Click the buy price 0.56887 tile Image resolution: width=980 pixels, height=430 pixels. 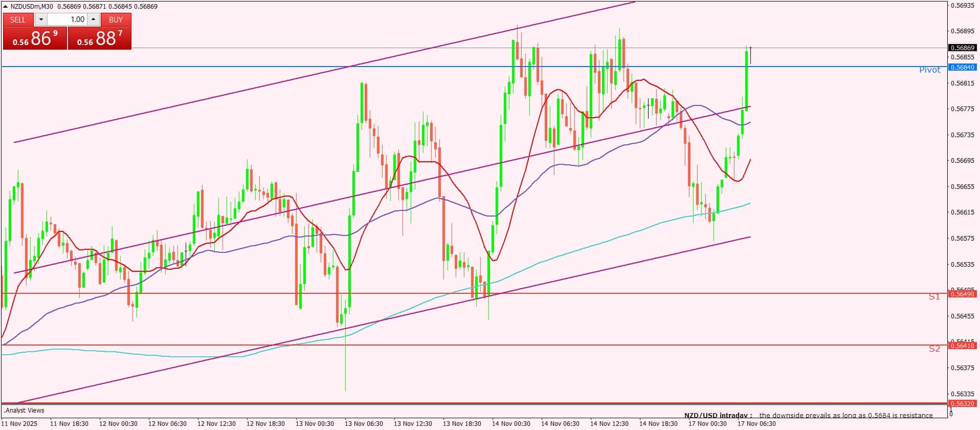click(100, 38)
